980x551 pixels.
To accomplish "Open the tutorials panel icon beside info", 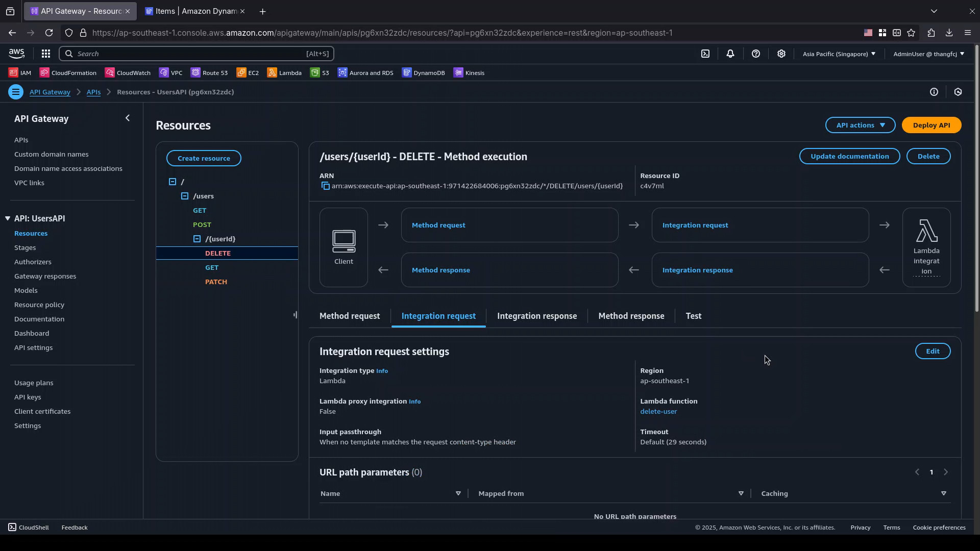I will tap(958, 92).
